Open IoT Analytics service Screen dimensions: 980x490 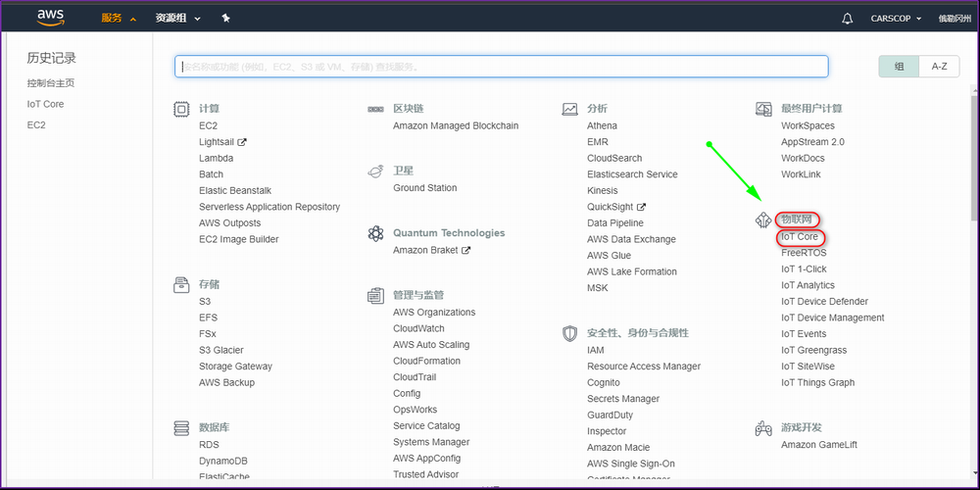coord(808,285)
